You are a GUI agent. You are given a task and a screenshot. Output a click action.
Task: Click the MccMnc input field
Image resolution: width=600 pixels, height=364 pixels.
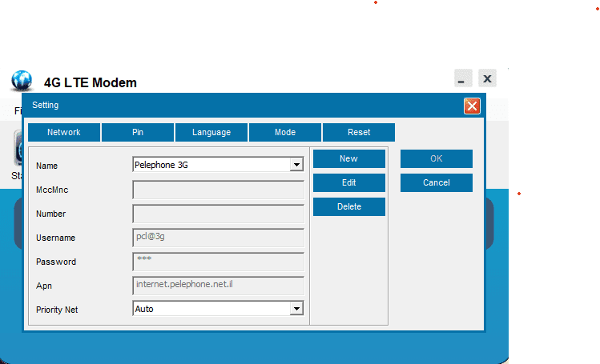point(218,190)
